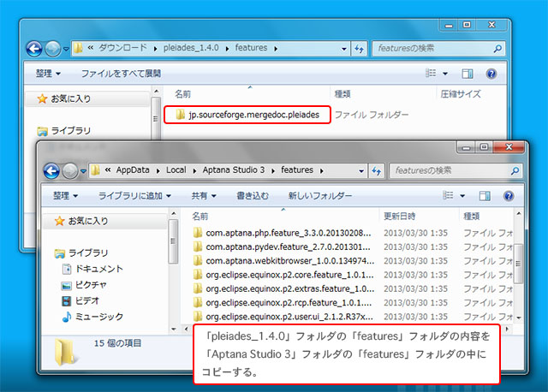Click help icon in pleiades window toolbar
This screenshot has height=392, width=548.
pyautogui.click(x=491, y=74)
